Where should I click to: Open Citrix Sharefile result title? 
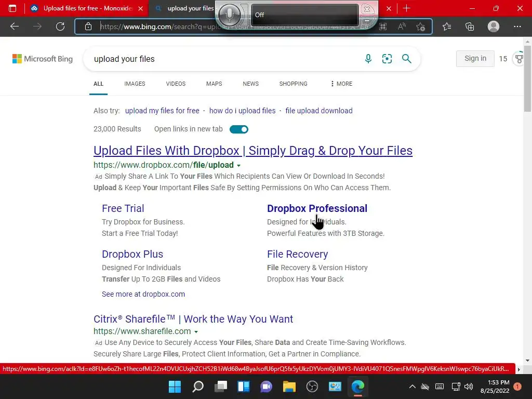[x=193, y=319]
